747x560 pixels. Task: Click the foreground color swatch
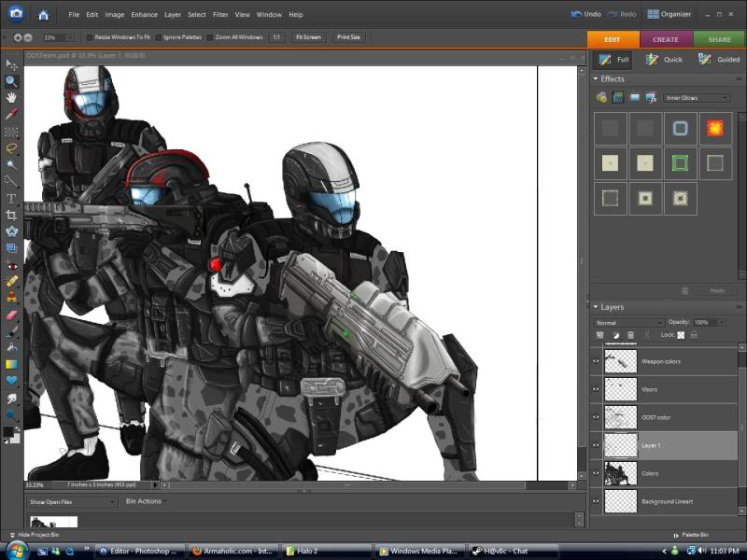point(8,431)
